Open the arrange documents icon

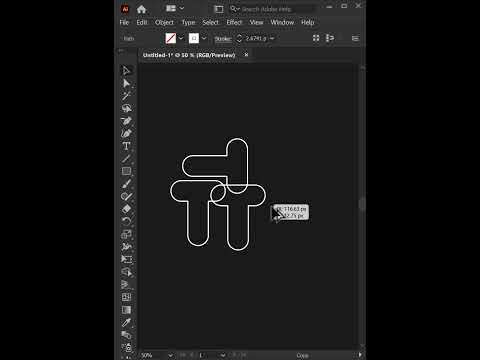(x=171, y=8)
